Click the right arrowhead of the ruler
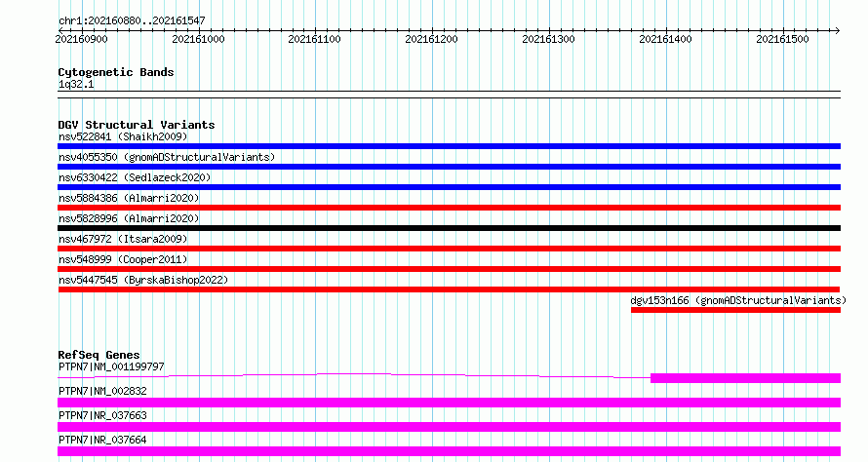The height and width of the screenshot is (462, 868). pos(838,30)
